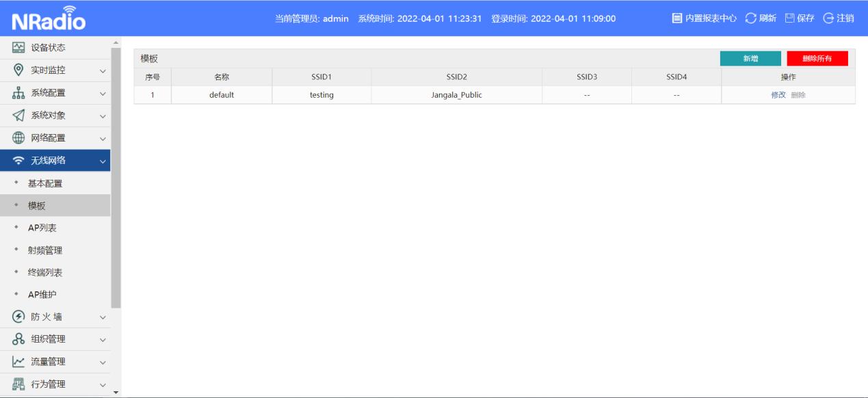Expand the 实时监控 chevron arrow
868x398 pixels.
pyautogui.click(x=103, y=70)
